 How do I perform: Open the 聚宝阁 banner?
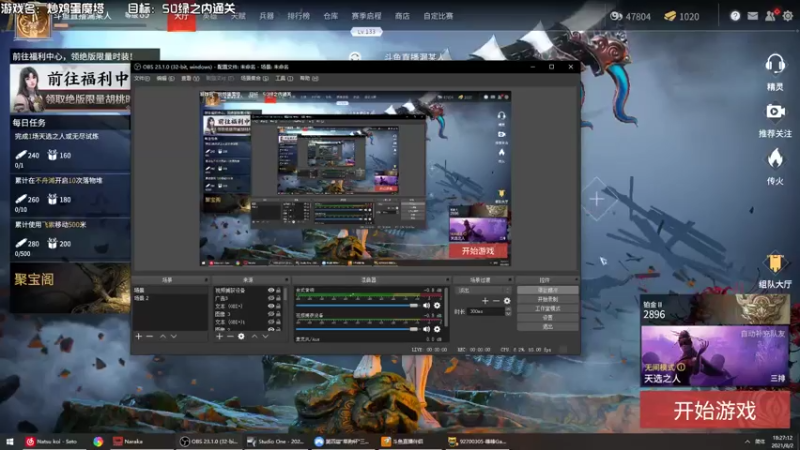(x=70, y=288)
